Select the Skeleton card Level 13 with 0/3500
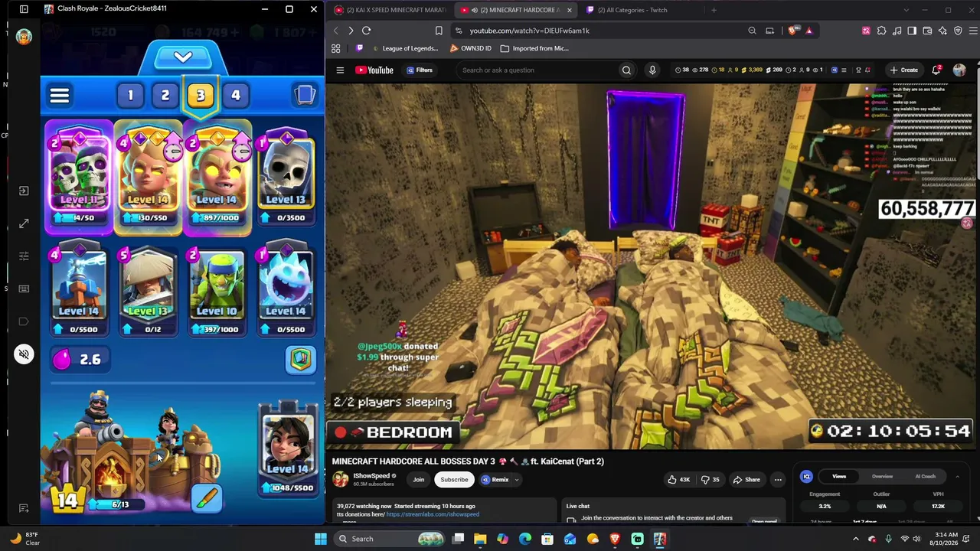The height and width of the screenshot is (551, 980). 286,179
